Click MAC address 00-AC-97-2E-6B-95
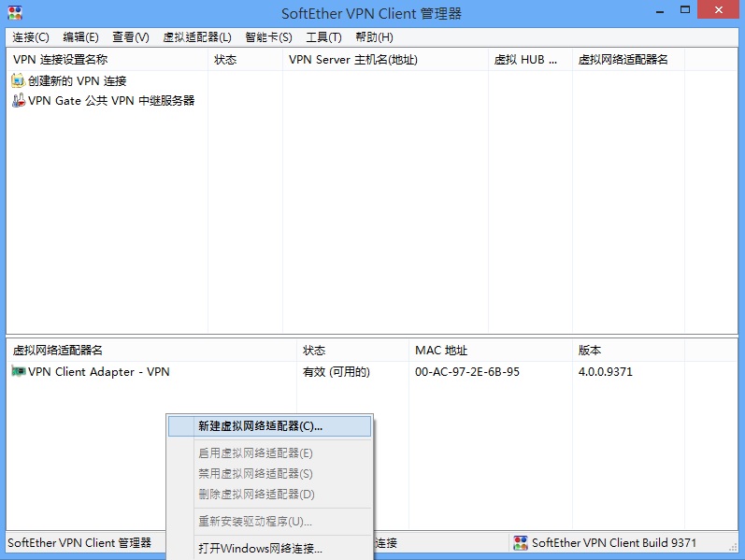The width and height of the screenshot is (745, 560). coord(467,372)
